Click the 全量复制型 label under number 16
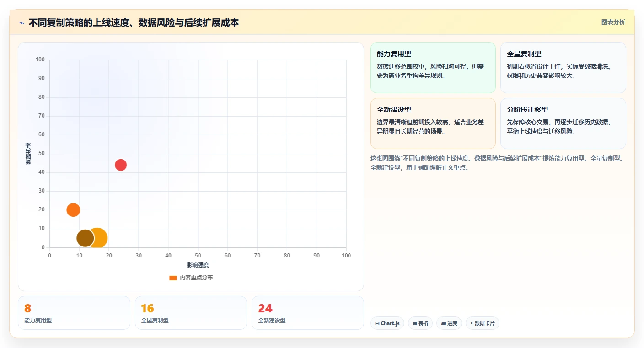Image resolution: width=644 pixels, height=348 pixels. click(x=155, y=321)
